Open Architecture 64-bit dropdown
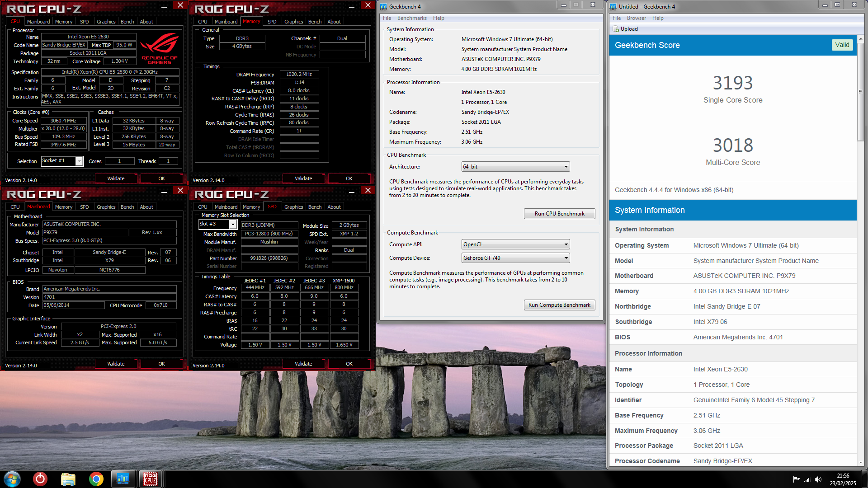The height and width of the screenshot is (488, 868). click(x=515, y=167)
